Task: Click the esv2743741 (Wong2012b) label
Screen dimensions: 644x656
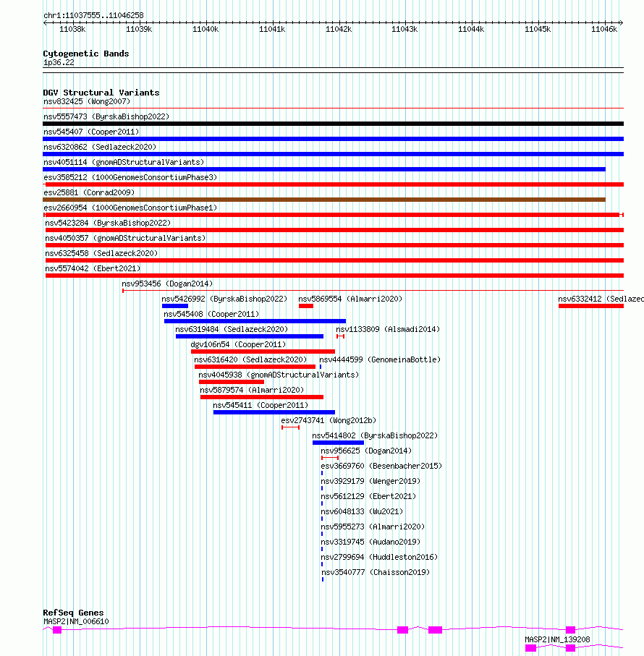Action: (329, 420)
